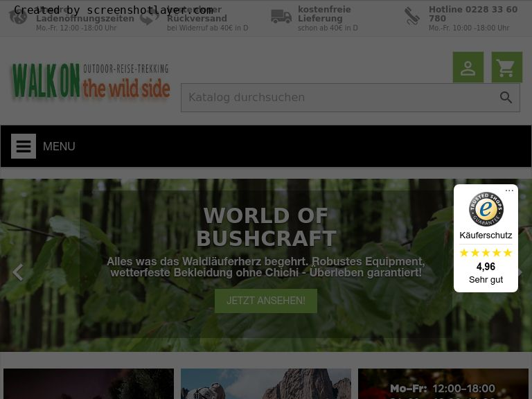Click the Ladenöffnungszeiten heading

click(85, 18)
